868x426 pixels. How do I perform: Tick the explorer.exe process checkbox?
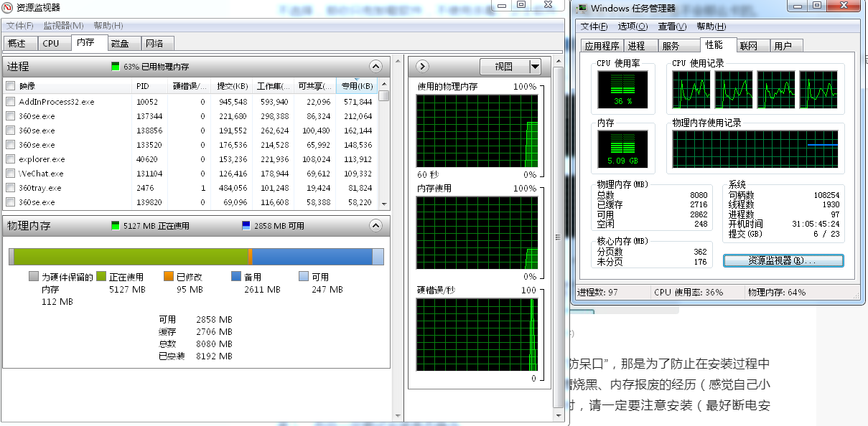click(10, 159)
